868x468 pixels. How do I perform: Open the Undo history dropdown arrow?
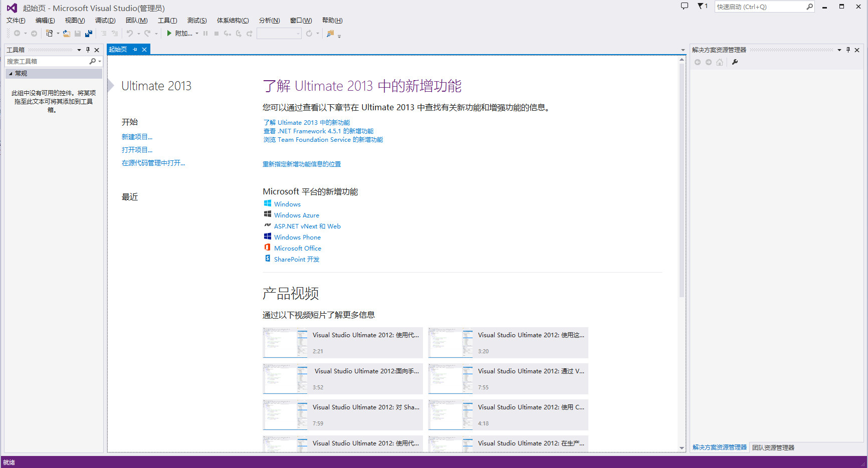coord(139,34)
